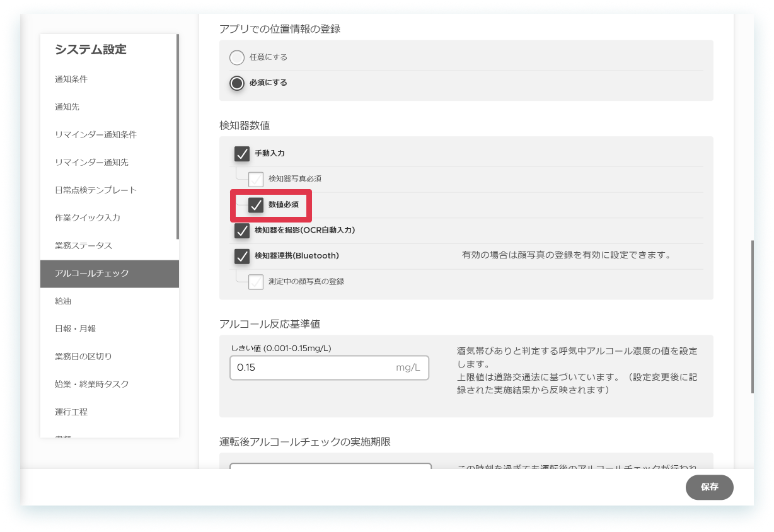Viewport: 774px width, 532px height.
Task: Toggle the 測定中の顔写真の登録 checkbox
Action: [x=256, y=282]
